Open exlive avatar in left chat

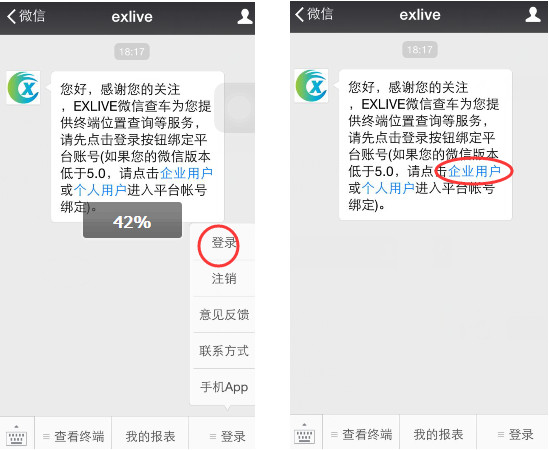point(23,88)
